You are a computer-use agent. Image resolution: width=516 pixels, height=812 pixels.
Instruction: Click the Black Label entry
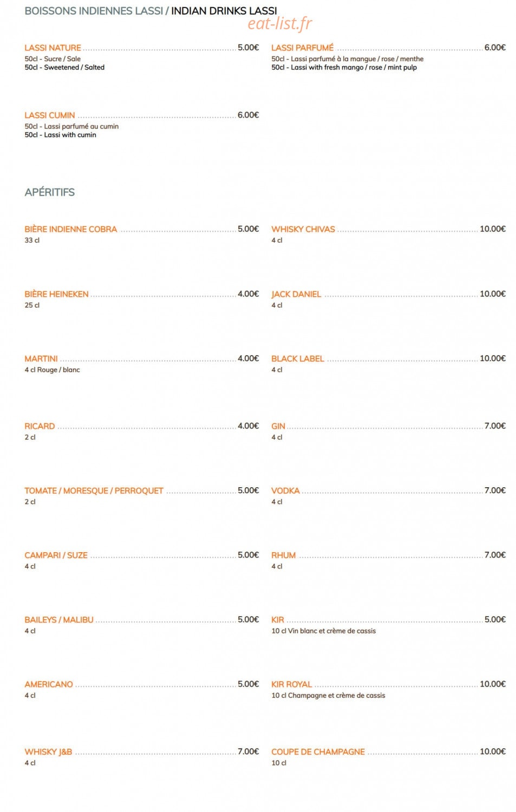coord(297,358)
